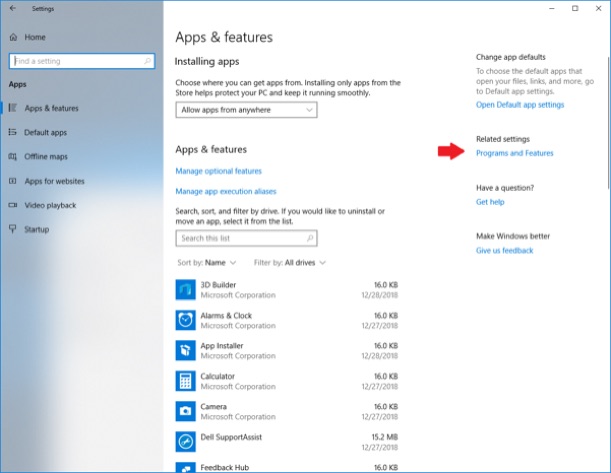Select the App Installer icon
Image resolution: width=611 pixels, height=473 pixels.
(185, 350)
